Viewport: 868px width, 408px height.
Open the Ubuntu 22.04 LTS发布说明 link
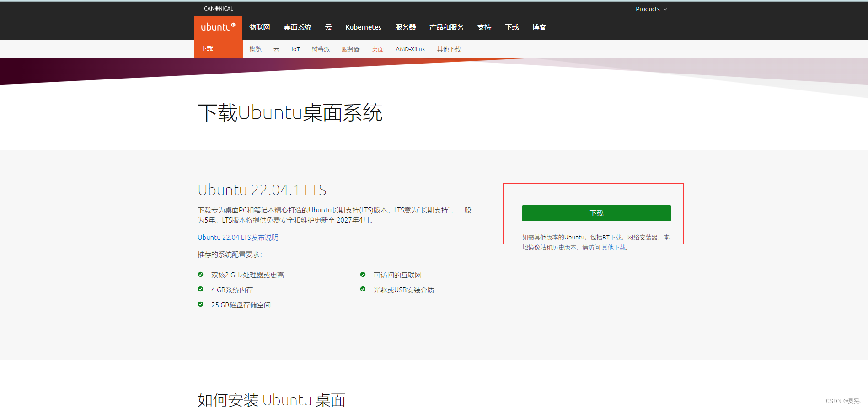(238, 238)
